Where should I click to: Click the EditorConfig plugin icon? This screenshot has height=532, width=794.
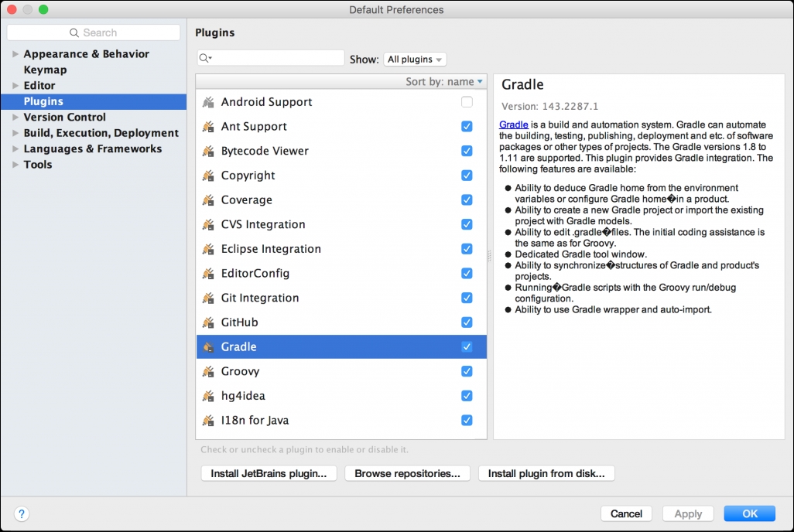pyautogui.click(x=208, y=273)
